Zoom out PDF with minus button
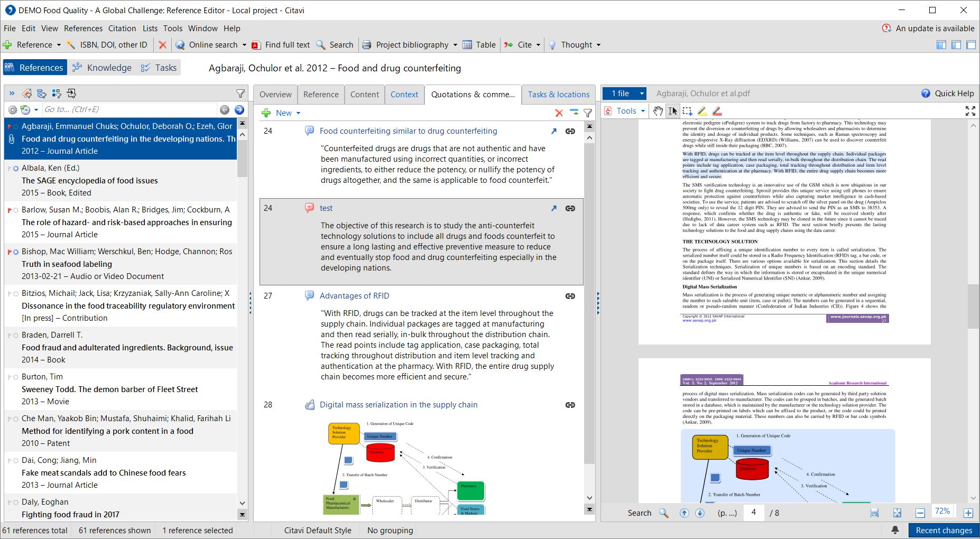980x539 pixels. click(920, 513)
